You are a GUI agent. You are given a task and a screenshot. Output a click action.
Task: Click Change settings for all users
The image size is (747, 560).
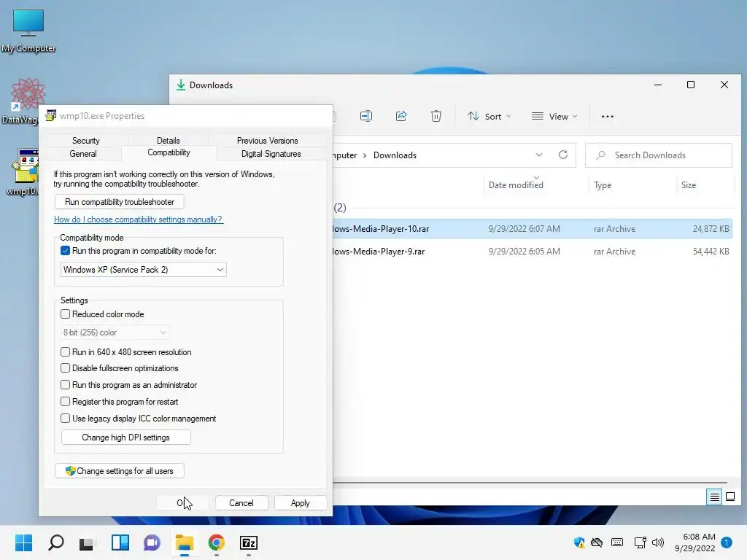tap(119, 471)
